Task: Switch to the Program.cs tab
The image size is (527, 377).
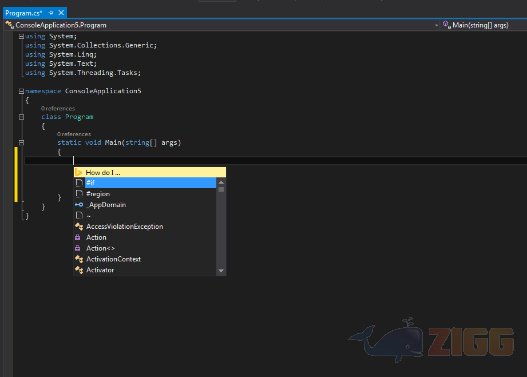Action: 24,13
